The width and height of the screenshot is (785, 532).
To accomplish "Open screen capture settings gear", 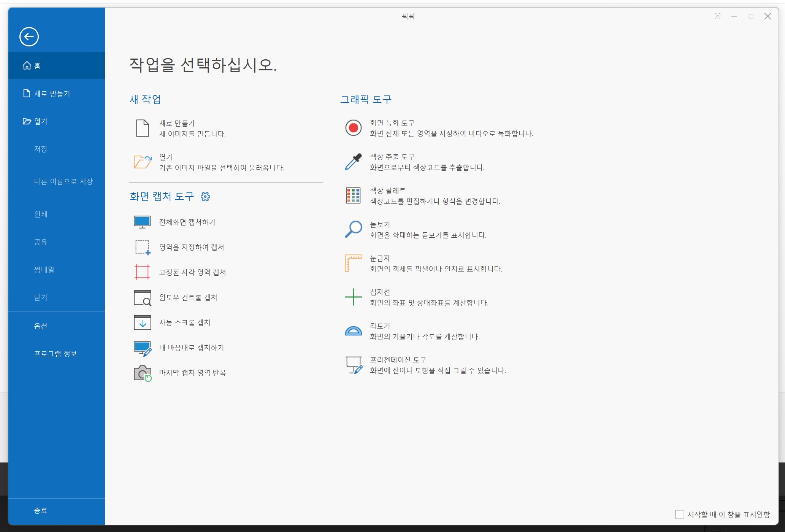I will (x=205, y=197).
